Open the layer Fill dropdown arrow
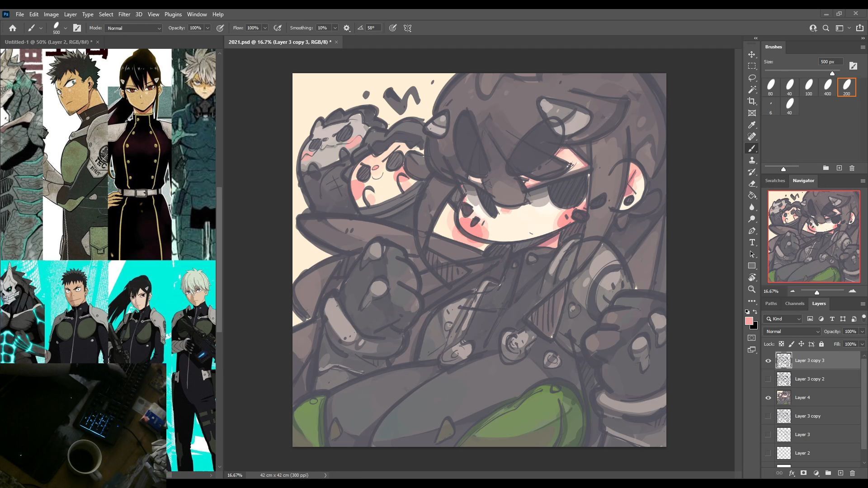The height and width of the screenshot is (488, 868). 862,344
